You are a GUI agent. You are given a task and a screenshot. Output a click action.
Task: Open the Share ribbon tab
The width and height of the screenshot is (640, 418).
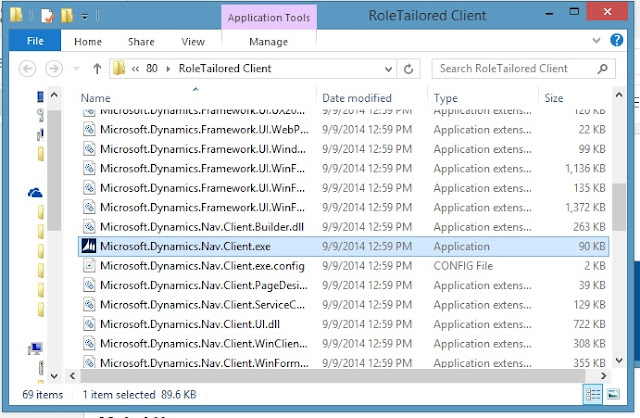coord(141,42)
